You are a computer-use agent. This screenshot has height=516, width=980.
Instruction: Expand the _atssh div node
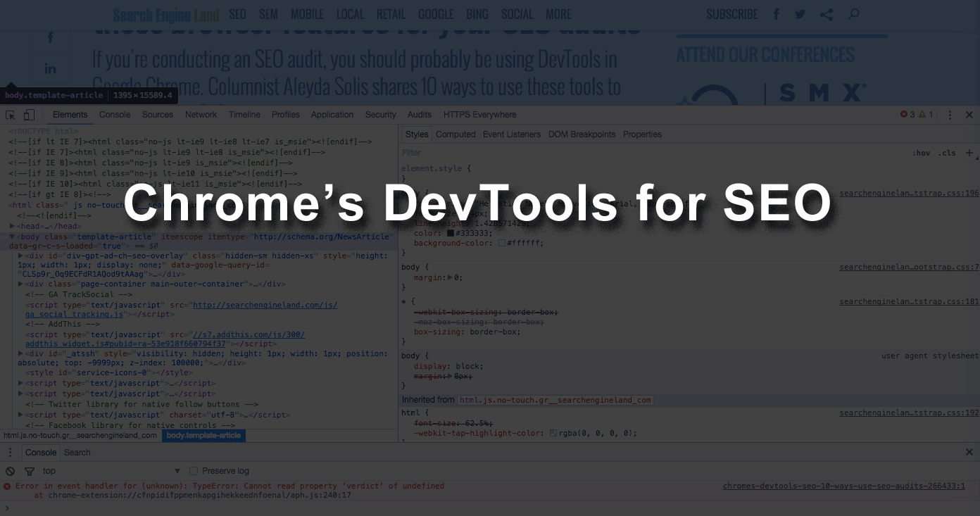tap(20, 353)
